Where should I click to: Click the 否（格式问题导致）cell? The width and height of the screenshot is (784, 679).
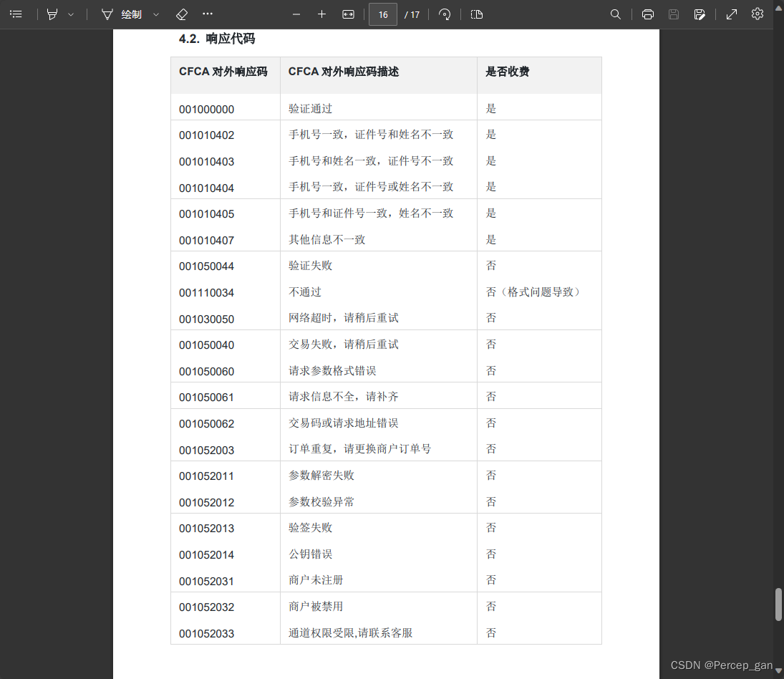tap(533, 292)
